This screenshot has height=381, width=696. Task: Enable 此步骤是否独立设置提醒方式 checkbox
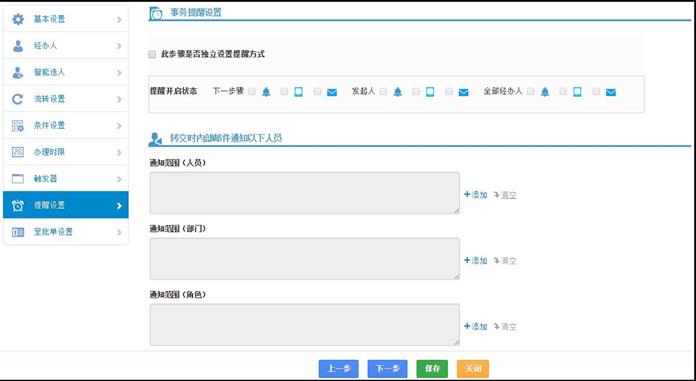click(x=152, y=55)
